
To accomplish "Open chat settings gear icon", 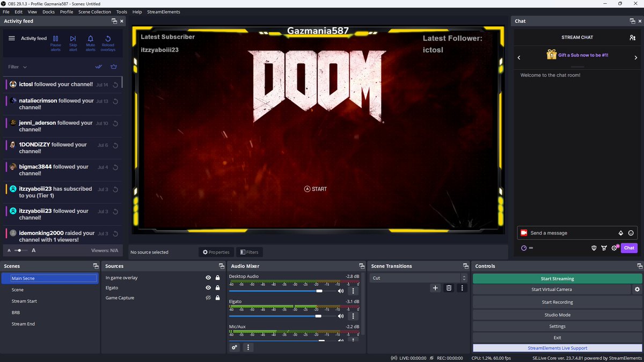I will point(614,248).
